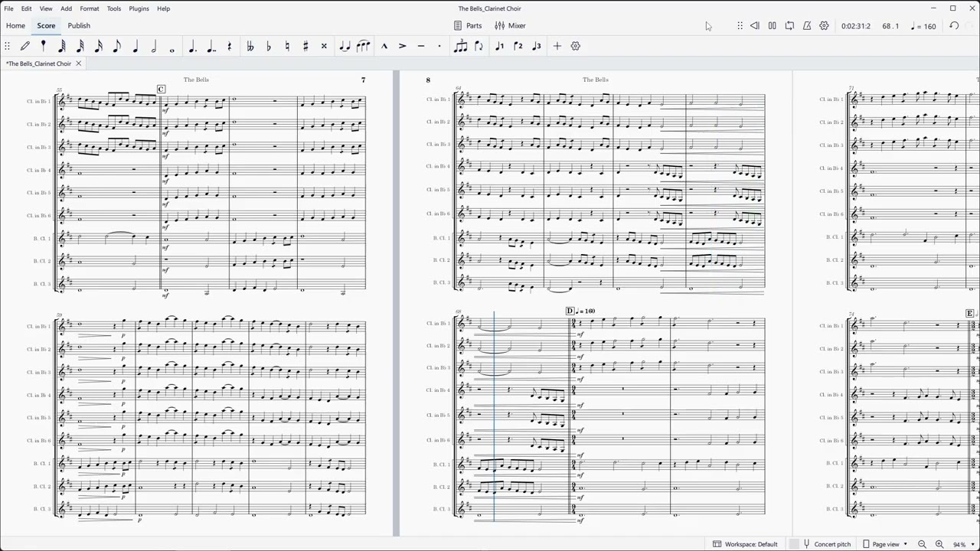Select the 64th note duration
This screenshot has height=551, width=980.
point(62,46)
